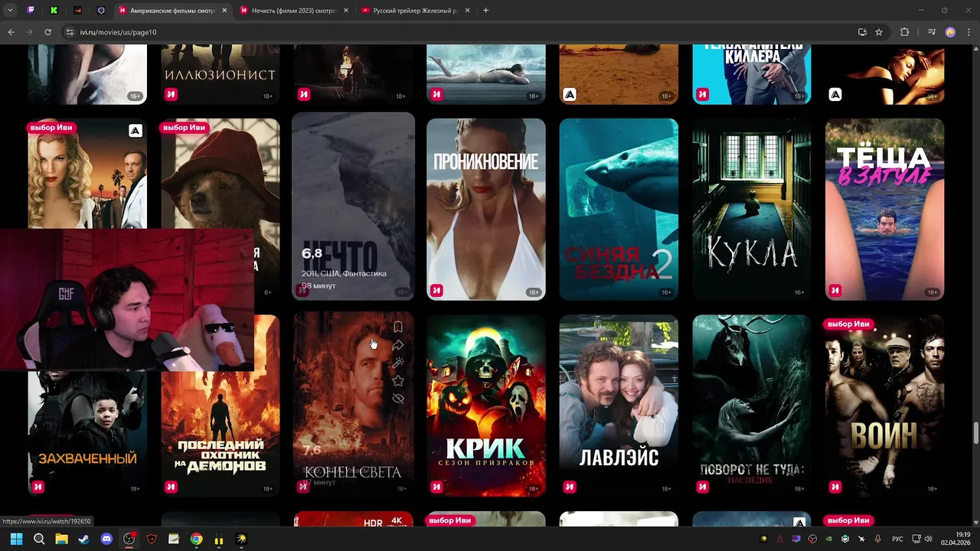The height and width of the screenshot is (551, 980).
Task: Open Discord from the taskbar
Action: (106, 539)
